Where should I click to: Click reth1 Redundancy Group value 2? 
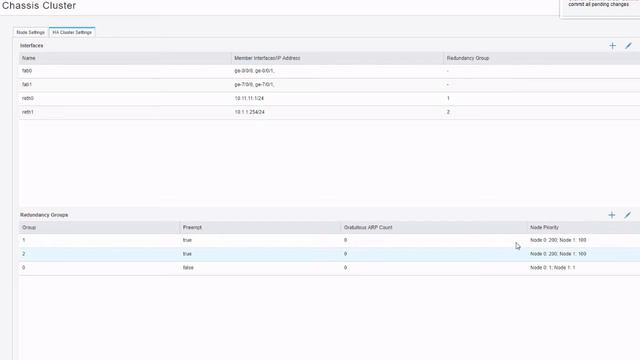coord(448,112)
